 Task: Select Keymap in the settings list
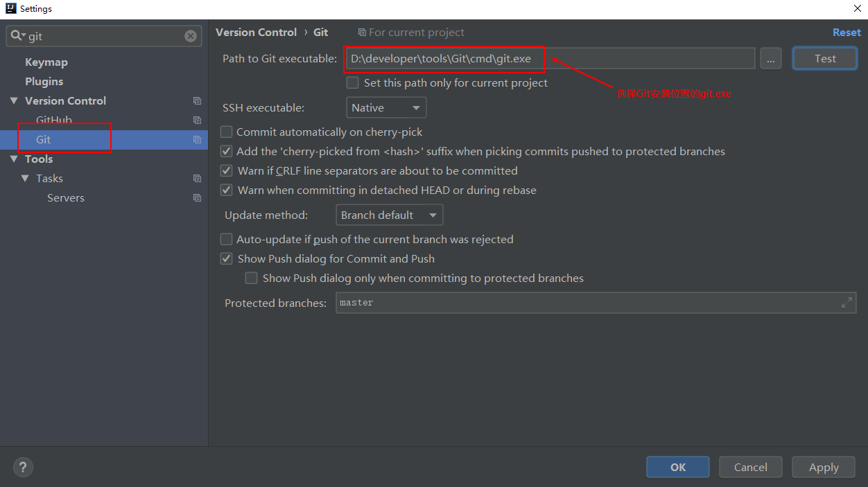click(x=46, y=62)
